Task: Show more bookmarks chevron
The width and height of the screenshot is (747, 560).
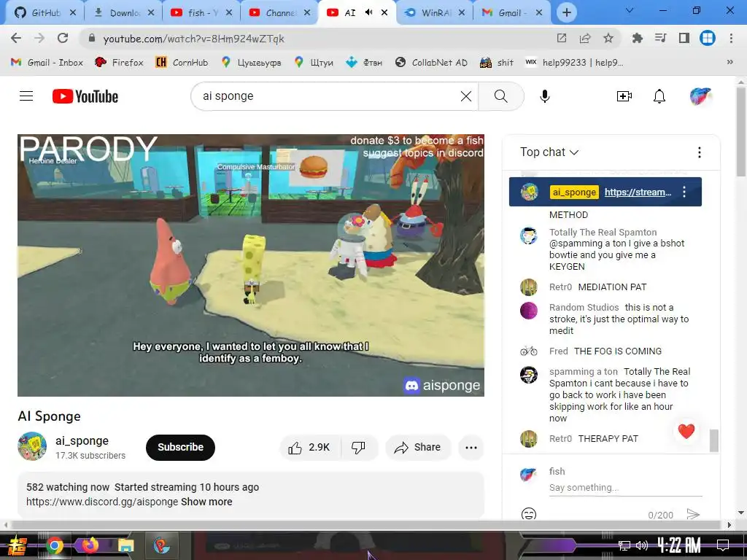Action: coord(729,62)
